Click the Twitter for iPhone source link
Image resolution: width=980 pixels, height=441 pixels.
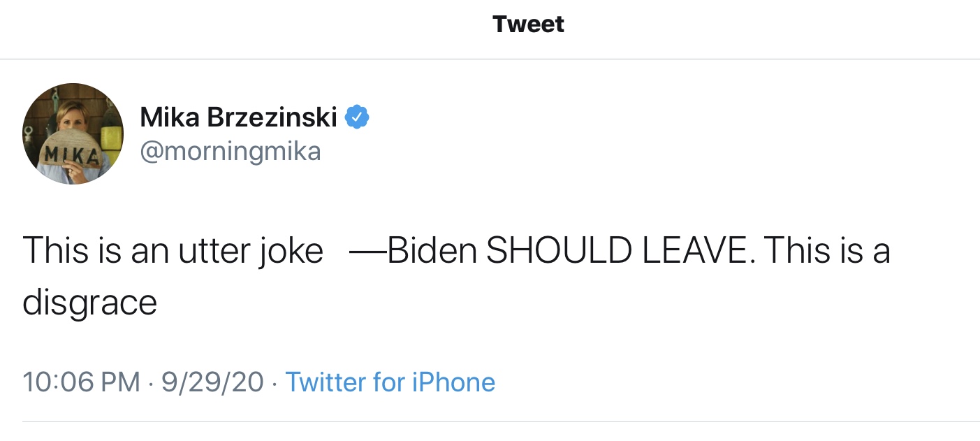(390, 382)
